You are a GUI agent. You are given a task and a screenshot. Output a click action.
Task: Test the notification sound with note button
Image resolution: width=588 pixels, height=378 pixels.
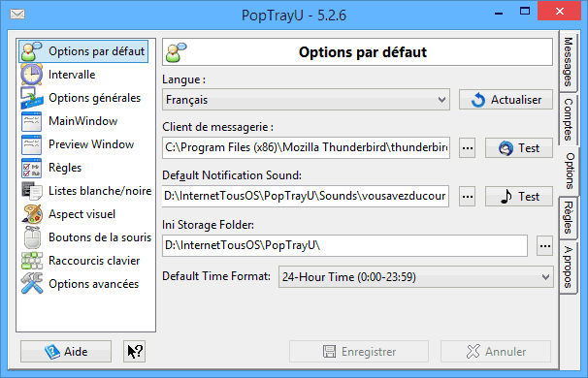point(519,197)
